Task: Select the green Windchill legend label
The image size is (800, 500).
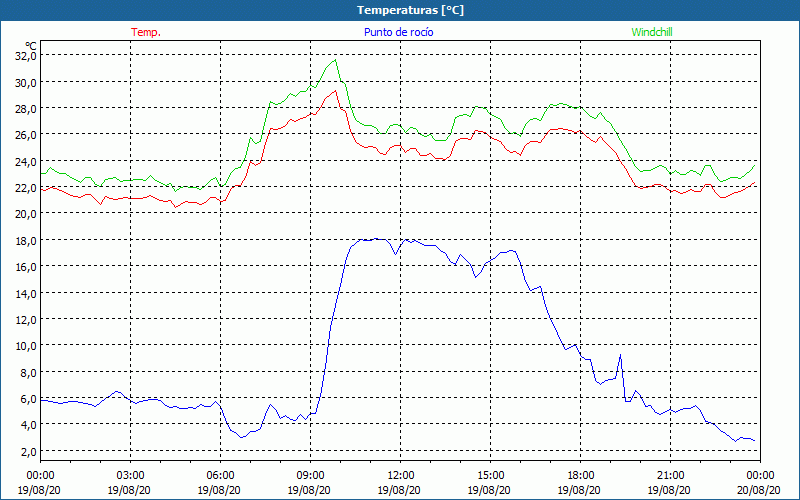Action: (652, 32)
